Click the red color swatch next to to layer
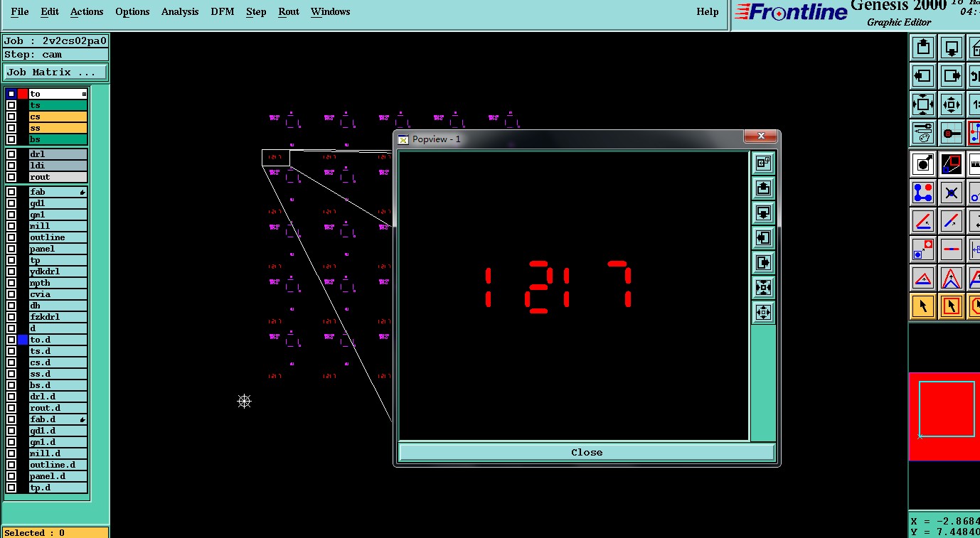This screenshot has height=538, width=980. pyautogui.click(x=23, y=94)
